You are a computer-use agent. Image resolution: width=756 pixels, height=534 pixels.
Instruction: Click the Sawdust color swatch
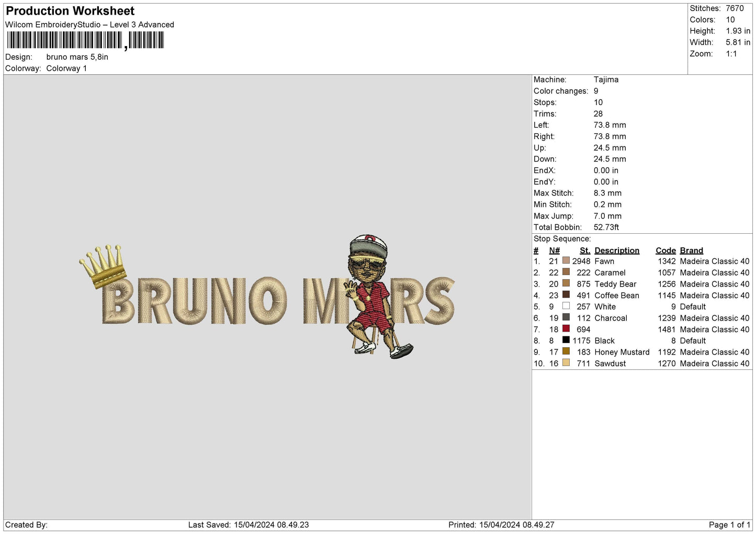pyautogui.click(x=566, y=363)
